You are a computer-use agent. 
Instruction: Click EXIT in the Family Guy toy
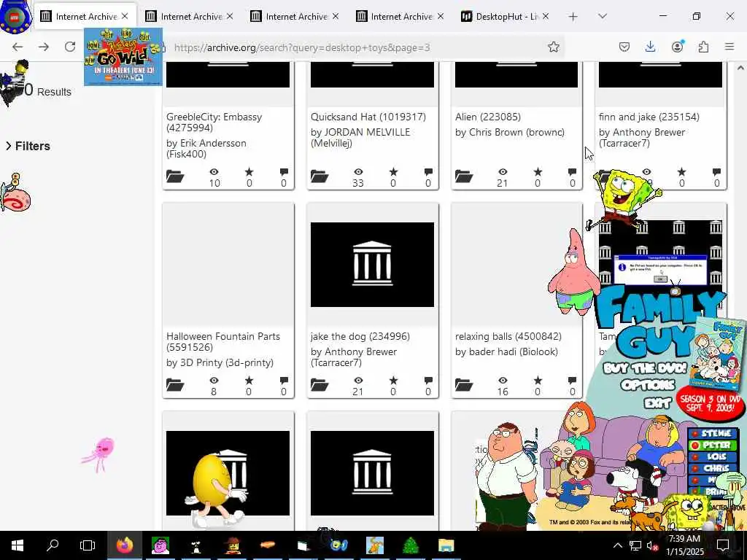[657, 404]
